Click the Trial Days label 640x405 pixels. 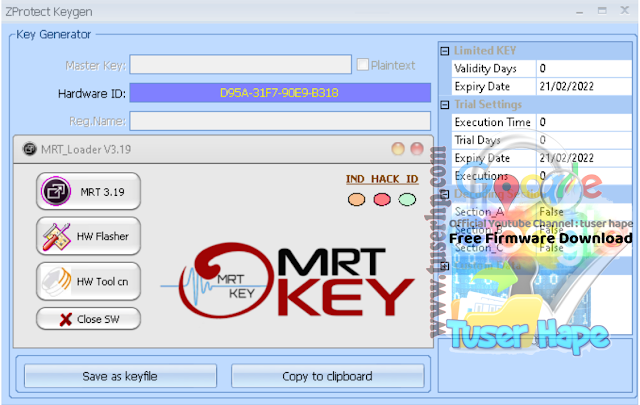[477, 140]
